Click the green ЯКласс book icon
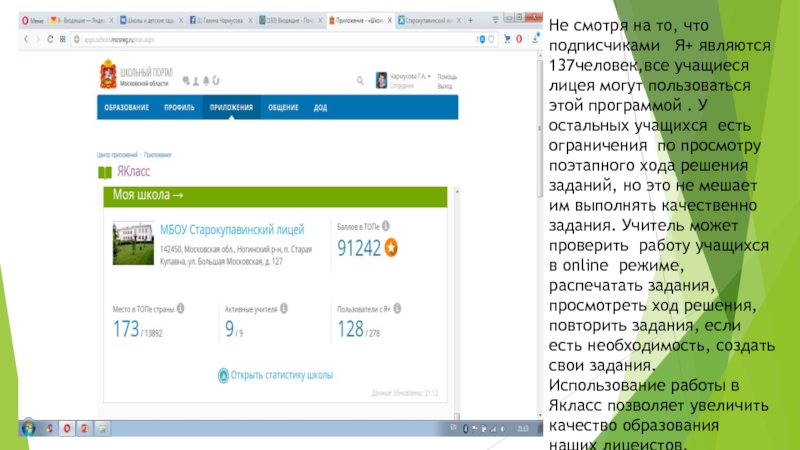The image size is (800, 450). (105, 172)
